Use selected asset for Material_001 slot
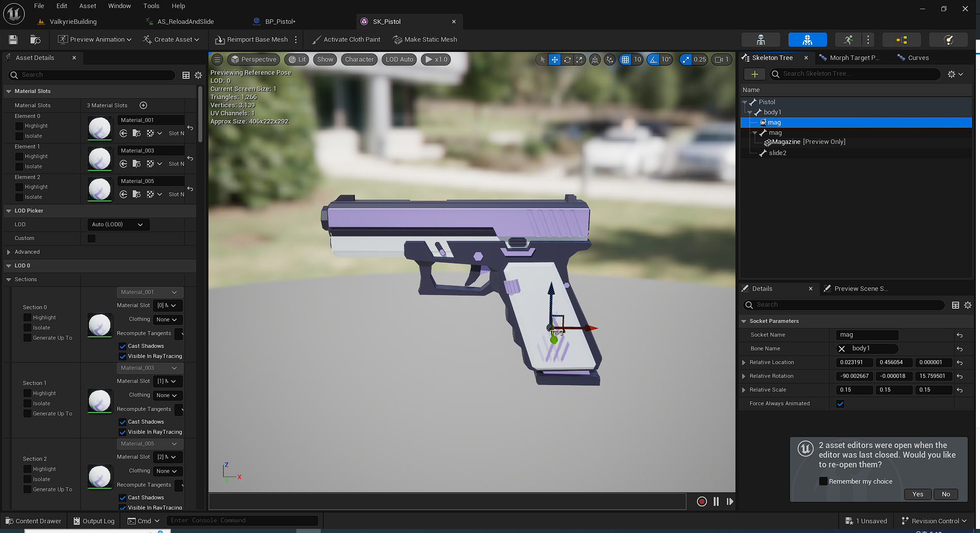The height and width of the screenshot is (533, 980). pos(124,133)
